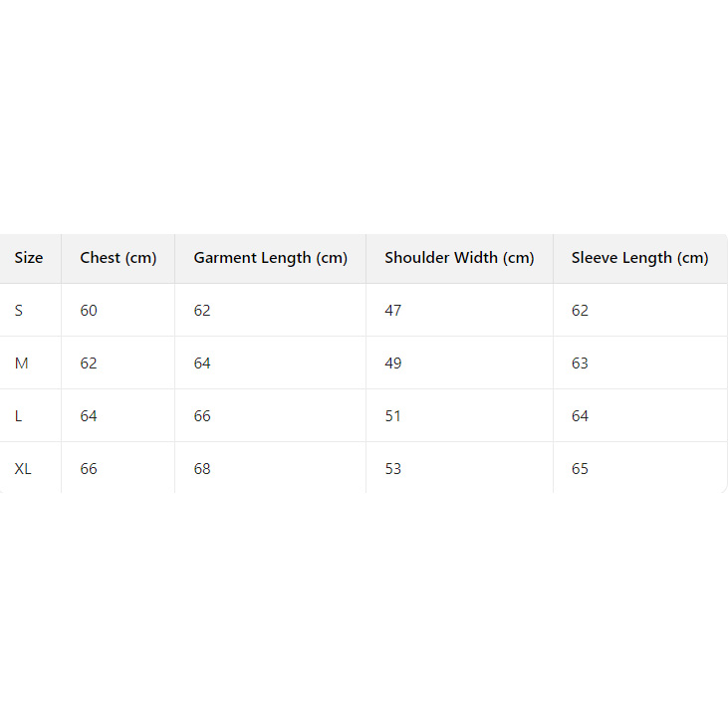This screenshot has width=728, height=728.
Task: Click the S size row label
Action: [19, 311]
